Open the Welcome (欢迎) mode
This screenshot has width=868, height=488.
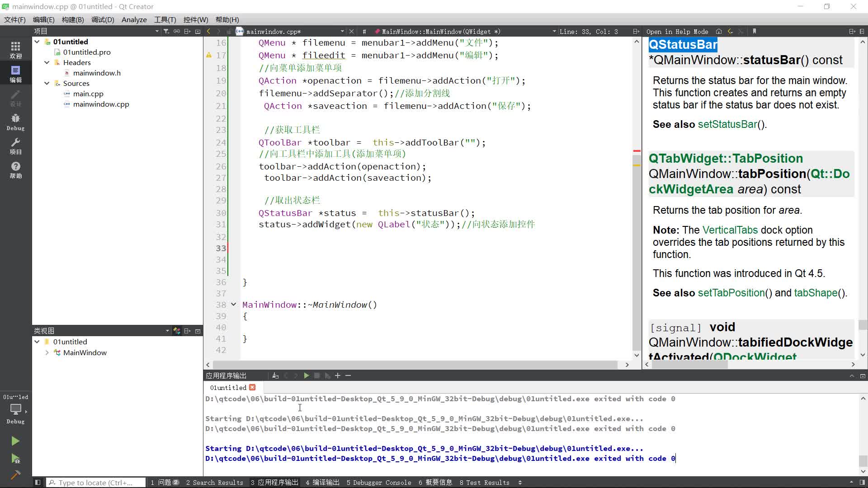point(15,50)
